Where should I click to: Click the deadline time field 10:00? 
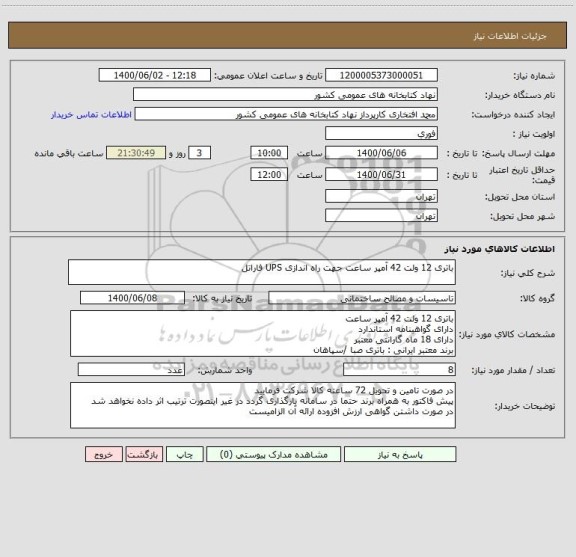tap(269, 153)
